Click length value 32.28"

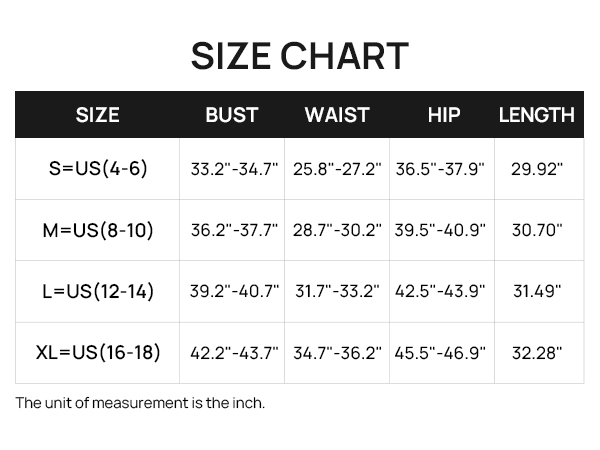coord(537,353)
